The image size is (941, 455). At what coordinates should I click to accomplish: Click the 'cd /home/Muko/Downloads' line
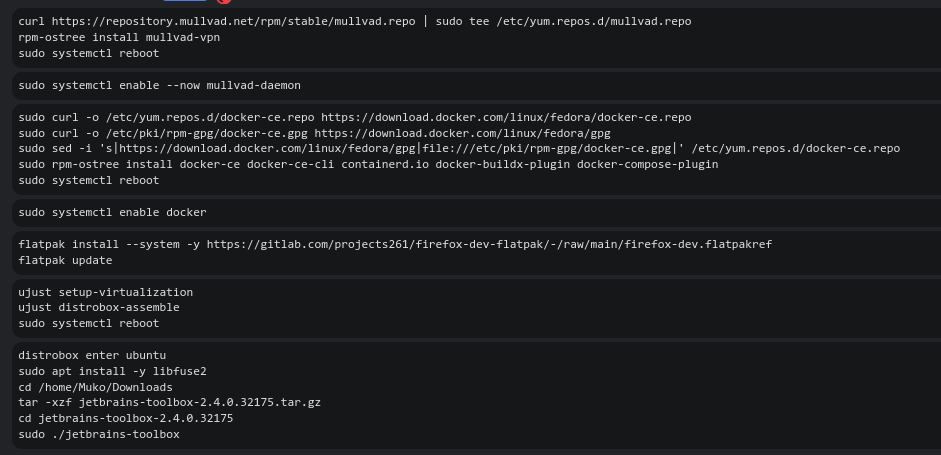click(x=95, y=387)
